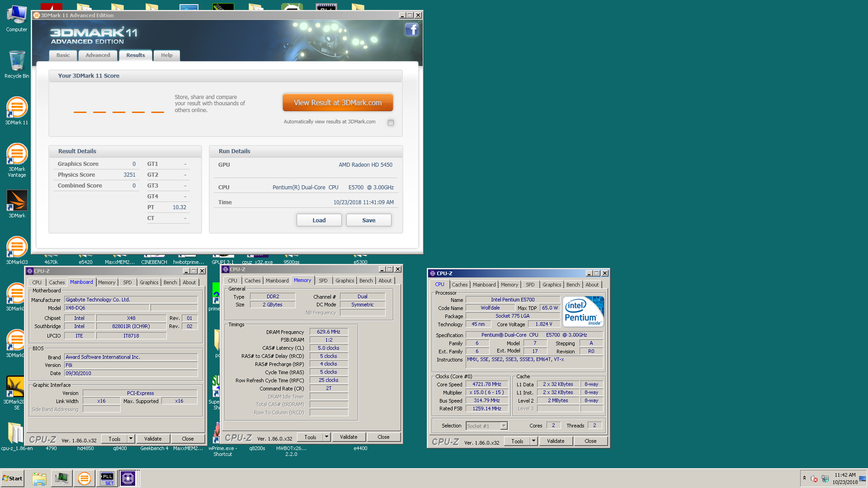Click the GPU name AMD Radeon HD 5450

(x=365, y=165)
